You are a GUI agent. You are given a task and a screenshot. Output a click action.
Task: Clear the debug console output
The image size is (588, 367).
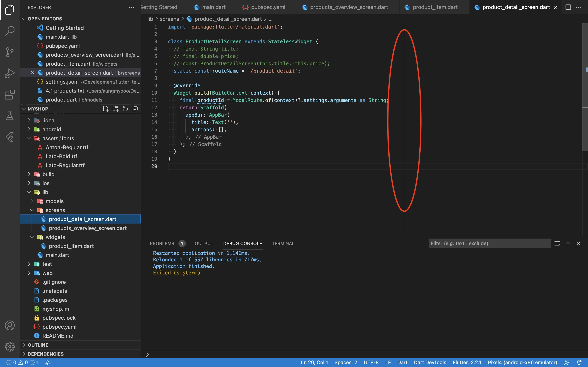tap(557, 243)
